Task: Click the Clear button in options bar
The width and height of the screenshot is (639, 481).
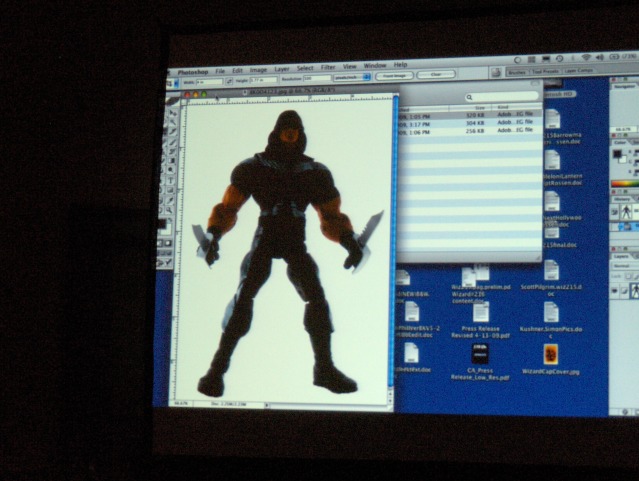Action: click(x=436, y=74)
